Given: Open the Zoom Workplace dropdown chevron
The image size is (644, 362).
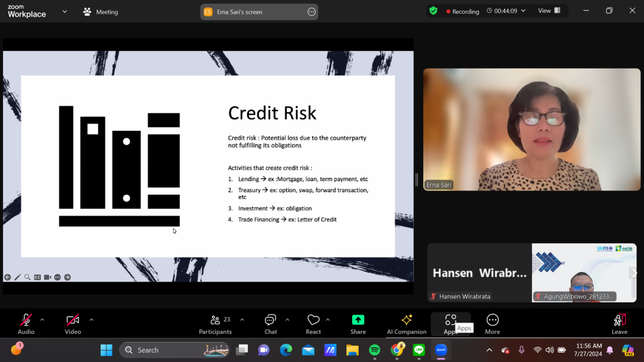Looking at the screenshot, I should (x=64, y=11).
